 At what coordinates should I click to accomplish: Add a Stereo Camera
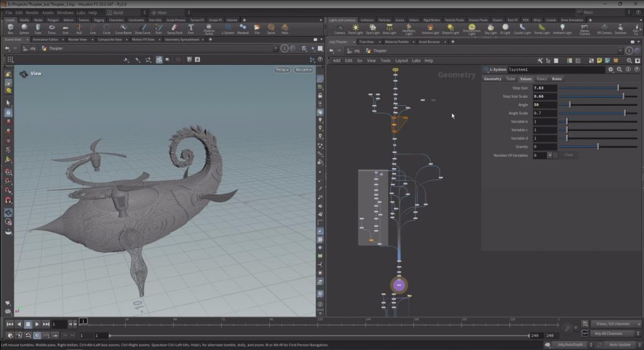584,30
